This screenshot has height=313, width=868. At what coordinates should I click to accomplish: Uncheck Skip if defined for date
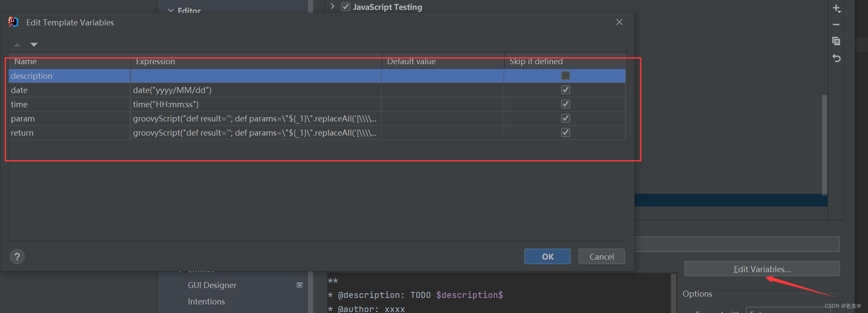coord(566,90)
